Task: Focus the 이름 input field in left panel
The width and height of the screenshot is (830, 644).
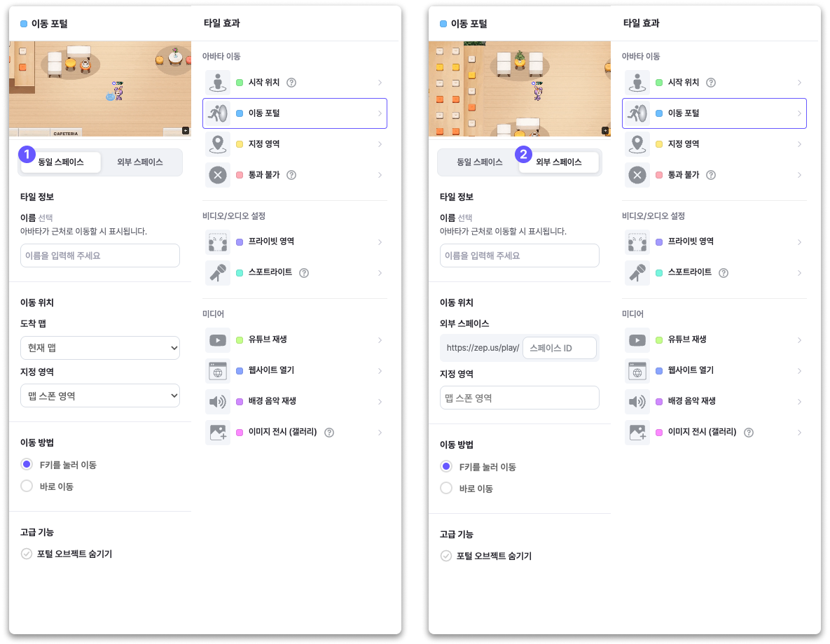Action: pos(100,255)
